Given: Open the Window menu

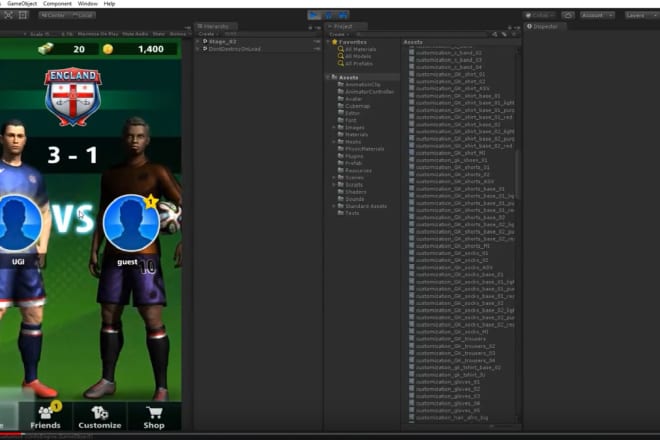Looking at the screenshot, I should 88,4.
